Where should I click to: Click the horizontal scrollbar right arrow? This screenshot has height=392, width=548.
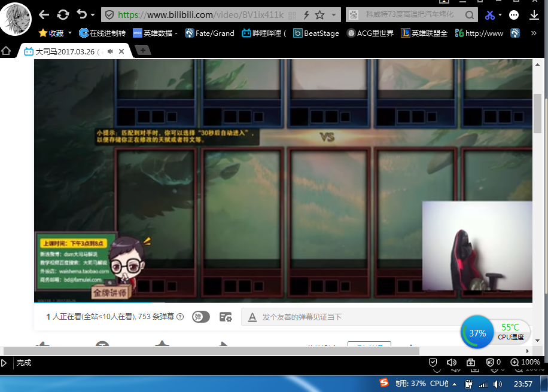point(528,351)
